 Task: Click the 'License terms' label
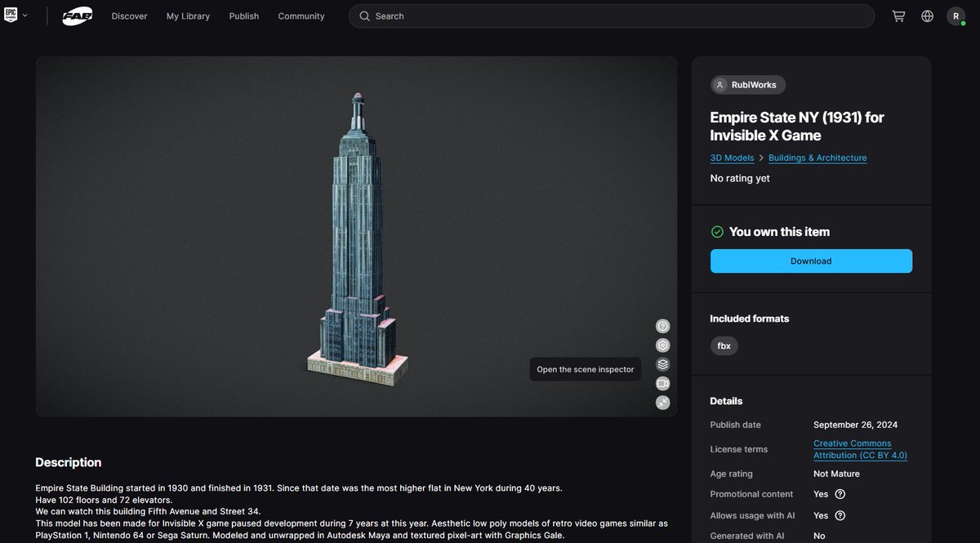click(x=739, y=449)
